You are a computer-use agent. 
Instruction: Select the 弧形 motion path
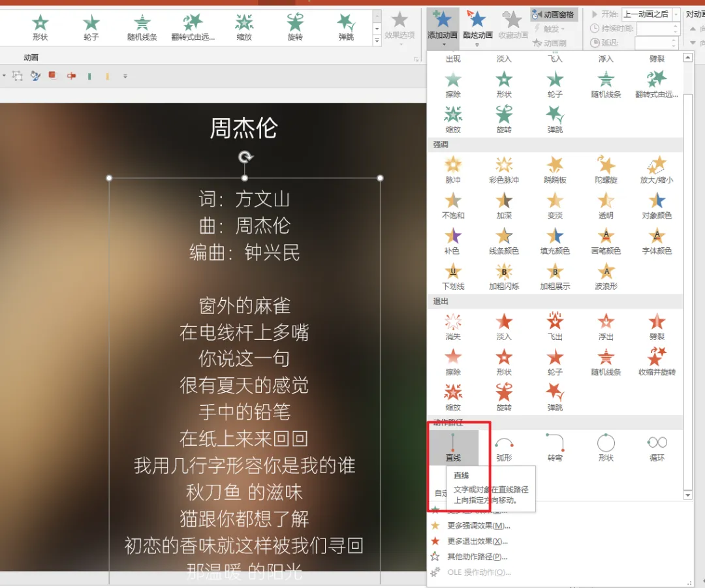pos(504,447)
